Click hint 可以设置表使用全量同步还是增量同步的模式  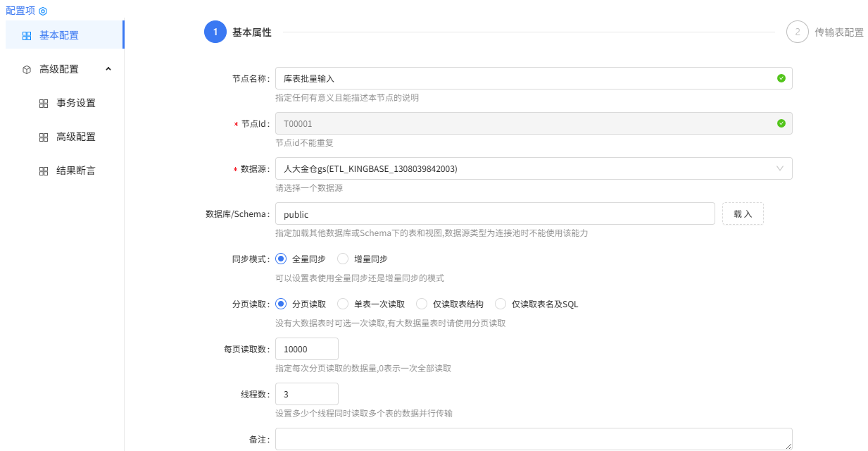pyautogui.click(x=360, y=278)
